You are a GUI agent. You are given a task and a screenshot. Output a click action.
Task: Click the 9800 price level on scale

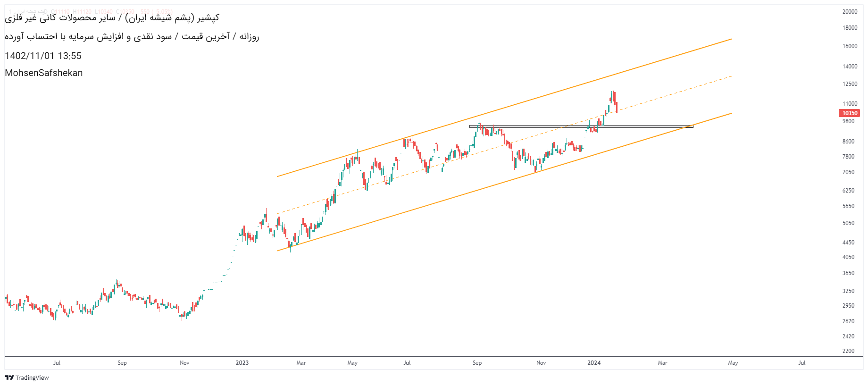tap(848, 121)
